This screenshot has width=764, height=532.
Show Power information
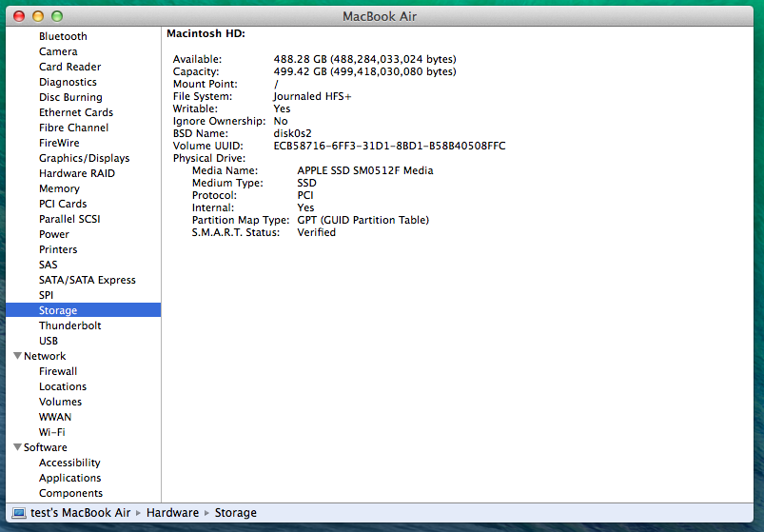54,234
